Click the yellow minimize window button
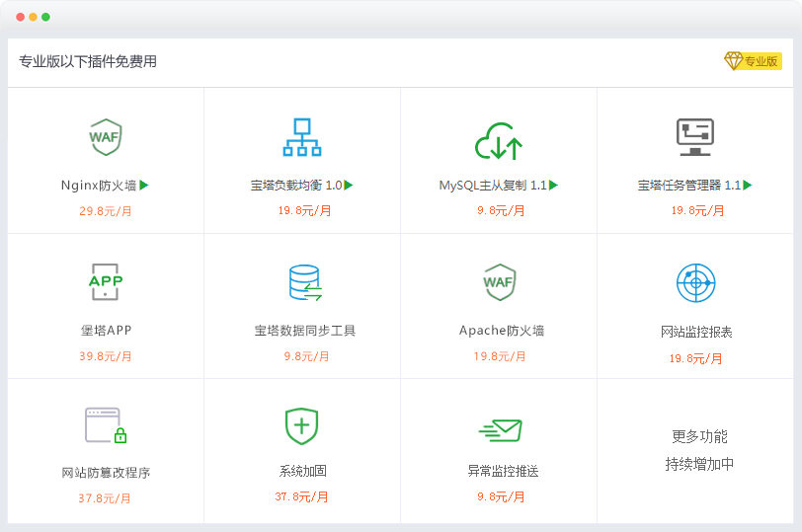The height and width of the screenshot is (532, 802). point(33,17)
